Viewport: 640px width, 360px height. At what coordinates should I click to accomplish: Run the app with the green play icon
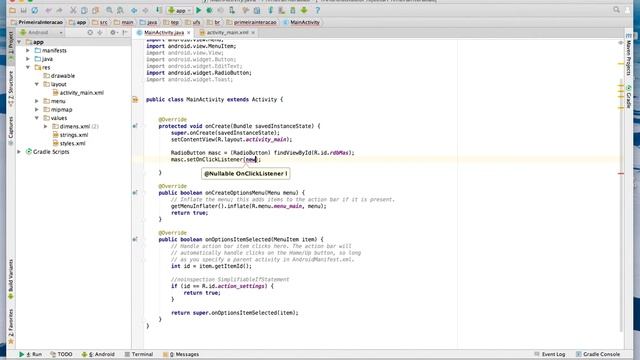[x=198, y=10]
